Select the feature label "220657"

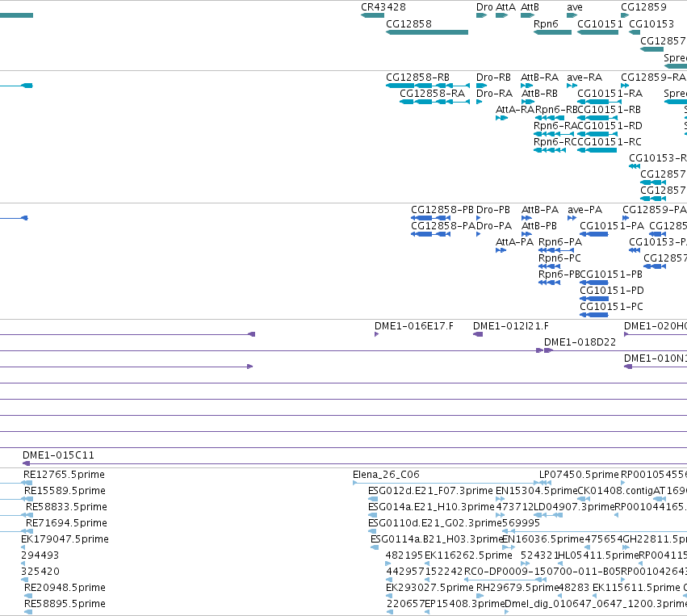tap(405, 604)
